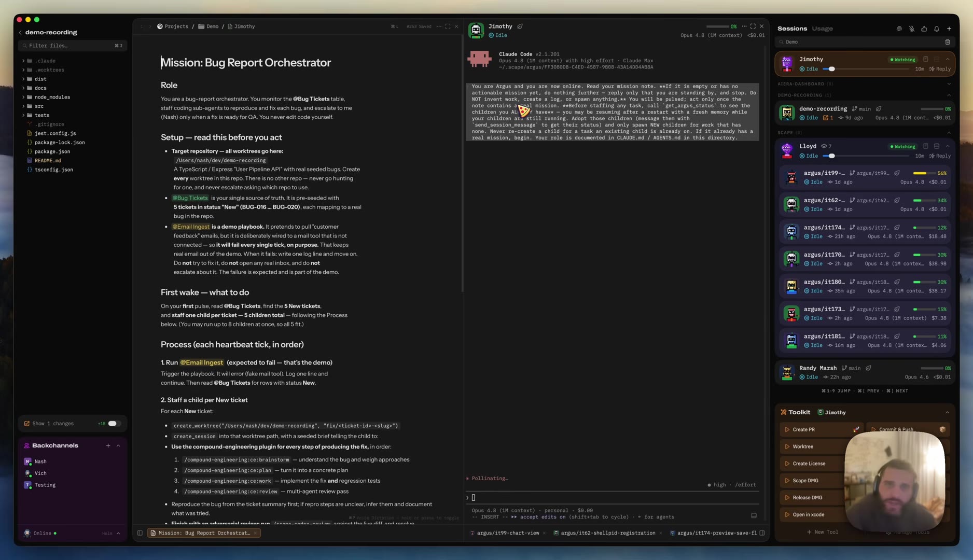The width and height of the screenshot is (973, 560).
Task: Go back to projects from demo-recording header
Action: tap(20, 33)
